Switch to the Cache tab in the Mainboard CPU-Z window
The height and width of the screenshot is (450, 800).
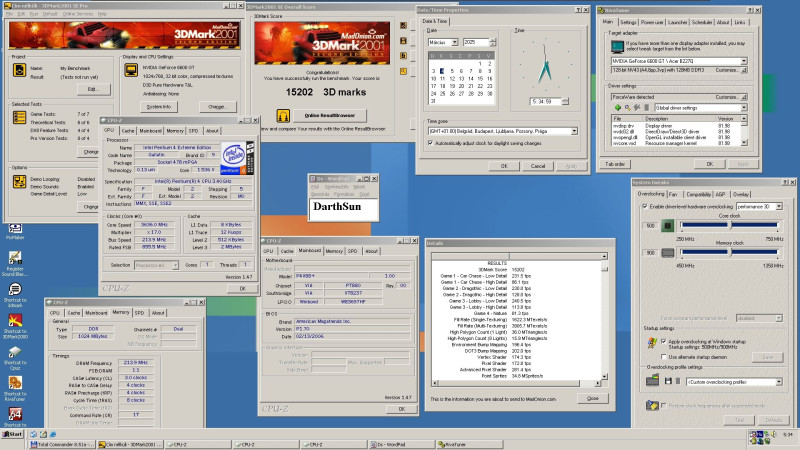[287, 251]
